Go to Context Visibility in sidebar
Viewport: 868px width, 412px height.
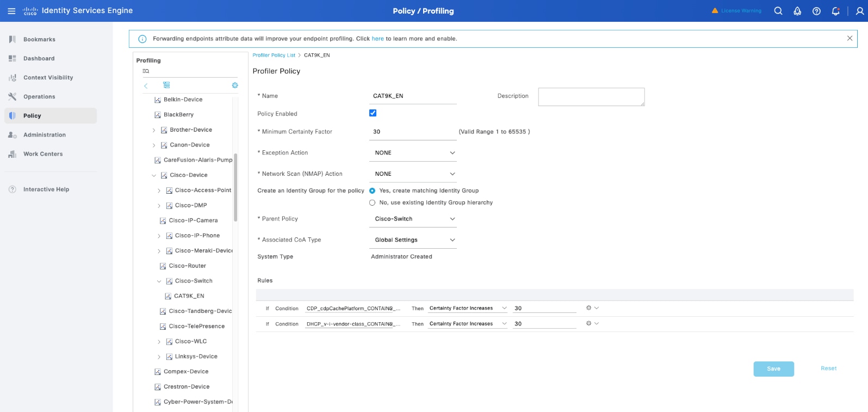[x=48, y=78]
